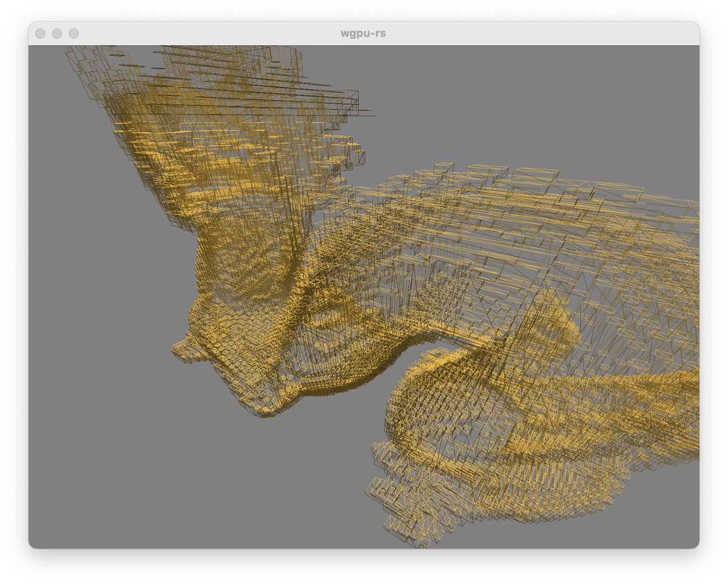728x584 pixels.
Task: Minimize the wgpu-rs window
Action: coord(57,33)
